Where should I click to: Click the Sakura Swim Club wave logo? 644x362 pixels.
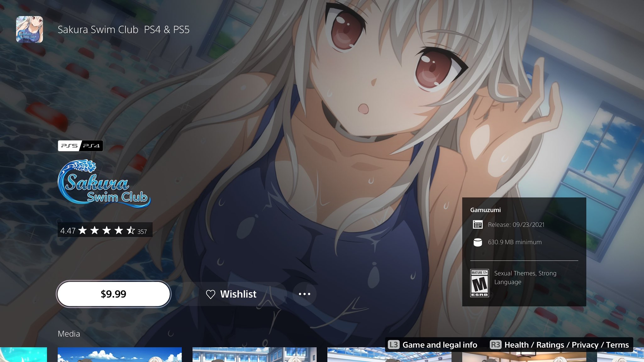104,184
